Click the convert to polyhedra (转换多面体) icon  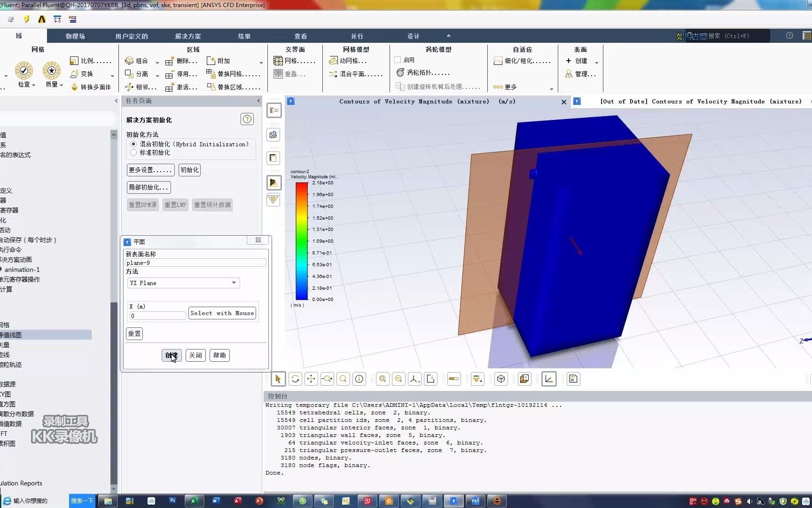pyautogui.click(x=74, y=87)
